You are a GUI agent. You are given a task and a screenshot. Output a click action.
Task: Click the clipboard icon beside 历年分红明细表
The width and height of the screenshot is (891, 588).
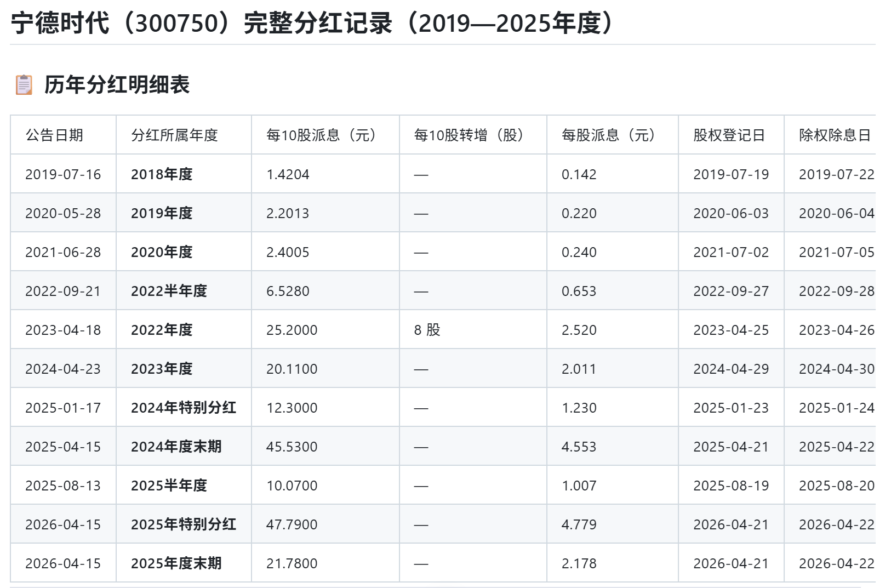(x=24, y=85)
